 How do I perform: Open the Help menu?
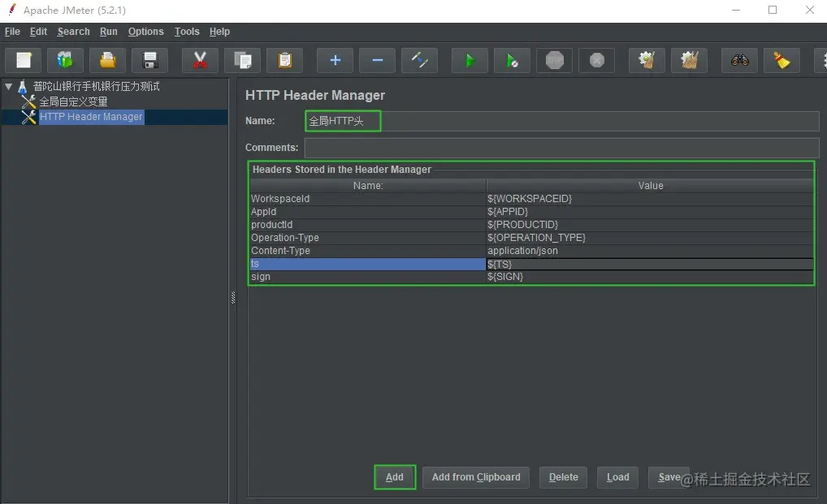(x=219, y=32)
